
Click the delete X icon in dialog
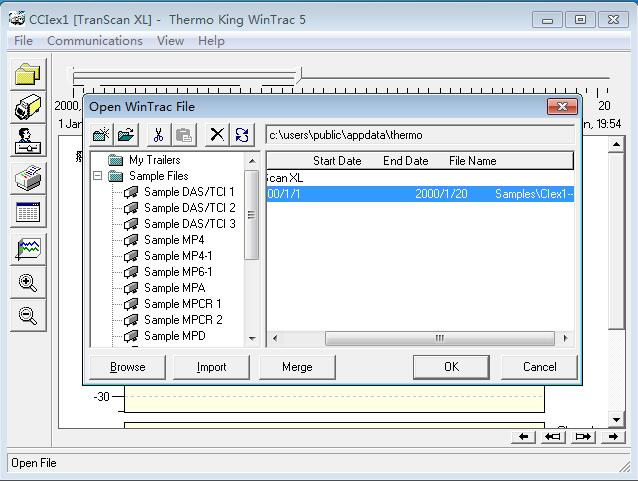click(216, 135)
